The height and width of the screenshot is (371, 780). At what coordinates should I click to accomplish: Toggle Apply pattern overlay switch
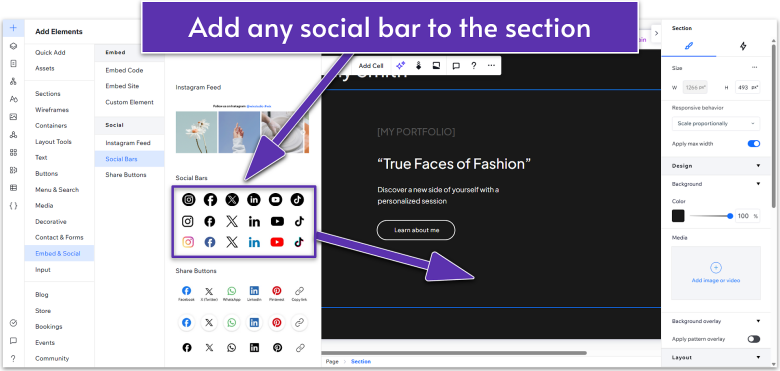(x=754, y=339)
